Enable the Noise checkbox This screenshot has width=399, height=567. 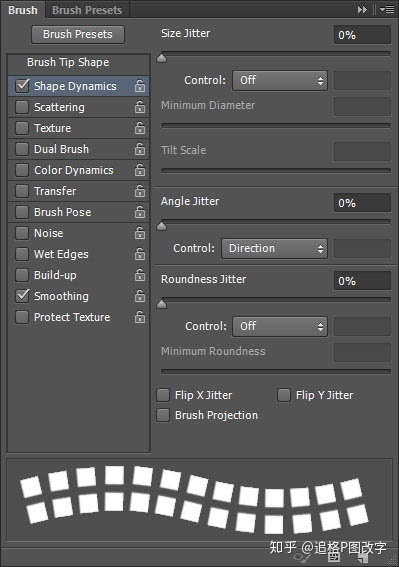(22, 233)
